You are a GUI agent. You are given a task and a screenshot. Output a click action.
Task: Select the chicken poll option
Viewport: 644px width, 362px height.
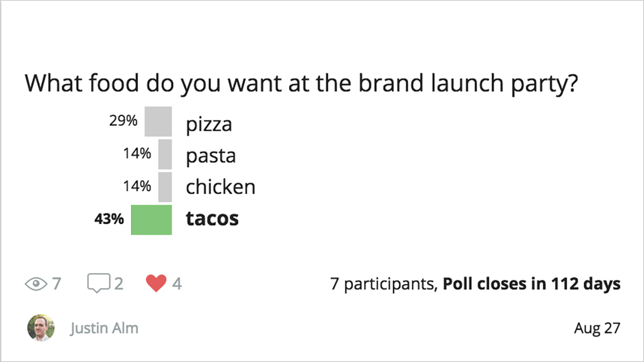click(221, 187)
